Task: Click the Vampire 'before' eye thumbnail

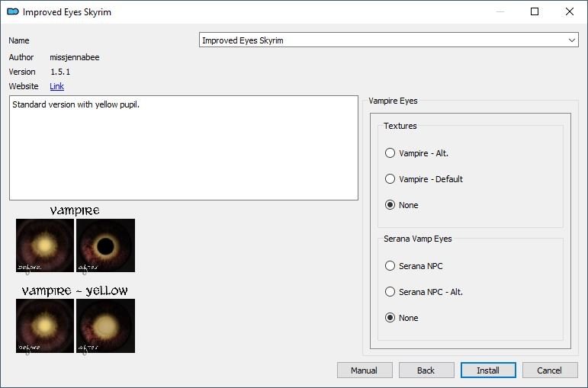Action: click(x=45, y=245)
